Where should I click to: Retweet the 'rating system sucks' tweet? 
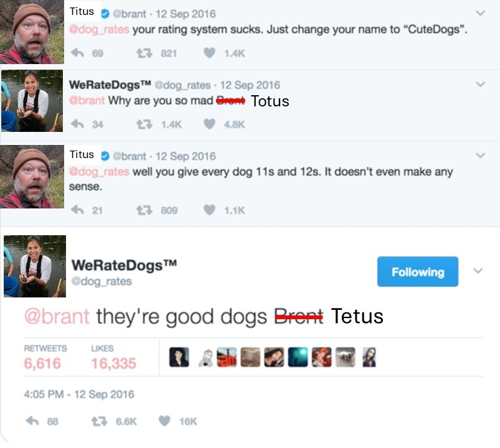tap(144, 53)
